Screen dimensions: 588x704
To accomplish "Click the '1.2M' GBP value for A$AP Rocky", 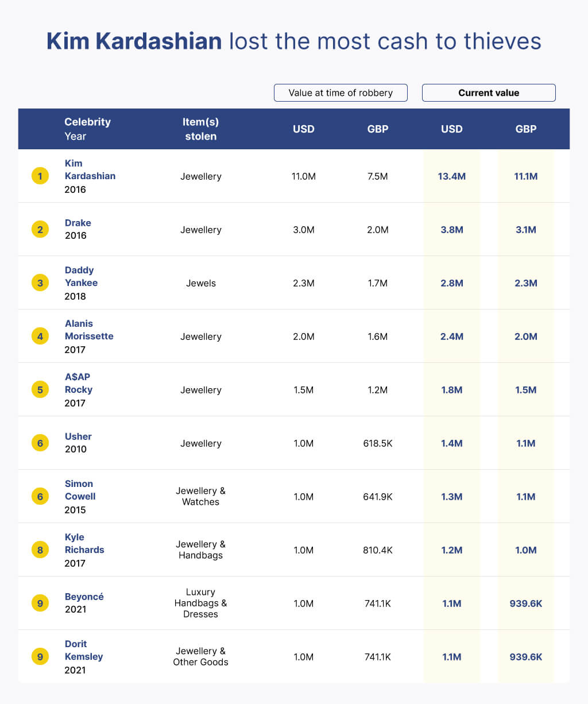I will (378, 390).
